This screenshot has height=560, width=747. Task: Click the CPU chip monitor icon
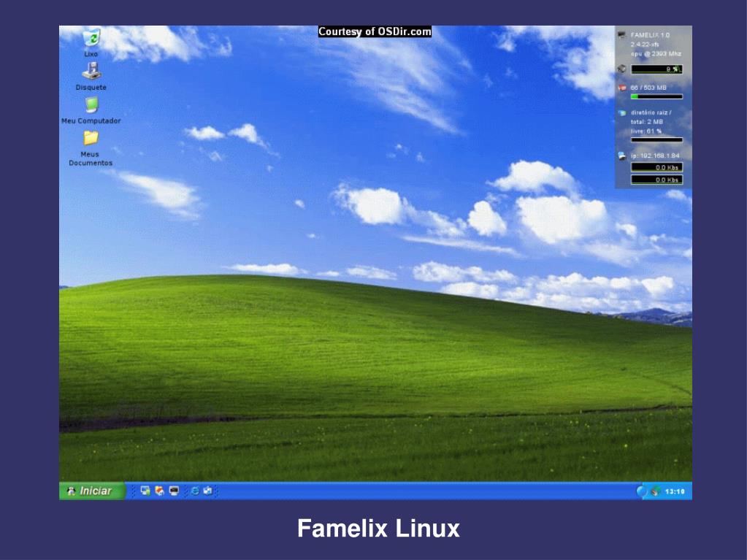coord(621,69)
